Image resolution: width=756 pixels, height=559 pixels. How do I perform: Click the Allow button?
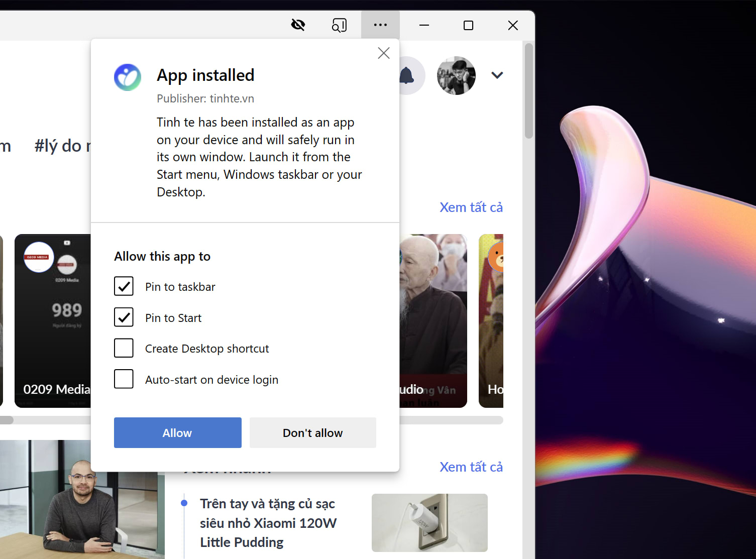click(x=178, y=432)
